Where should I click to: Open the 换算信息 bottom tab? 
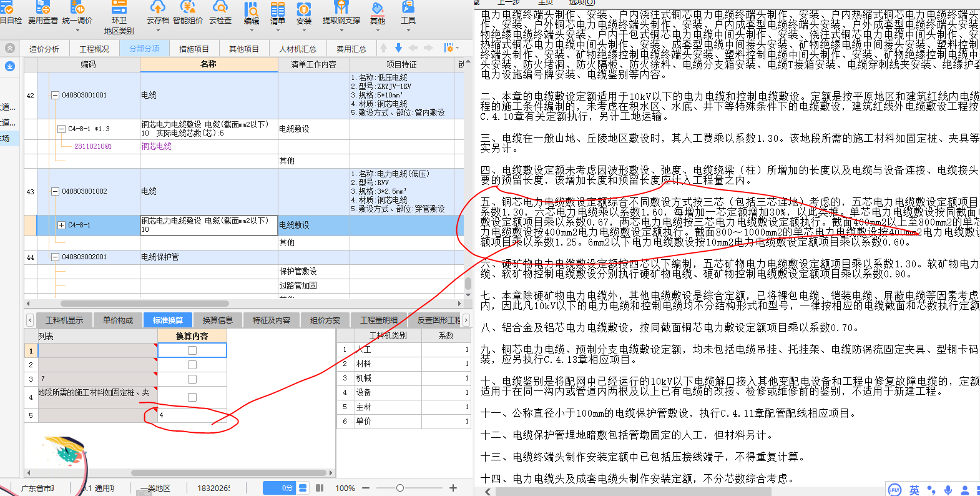(218, 320)
